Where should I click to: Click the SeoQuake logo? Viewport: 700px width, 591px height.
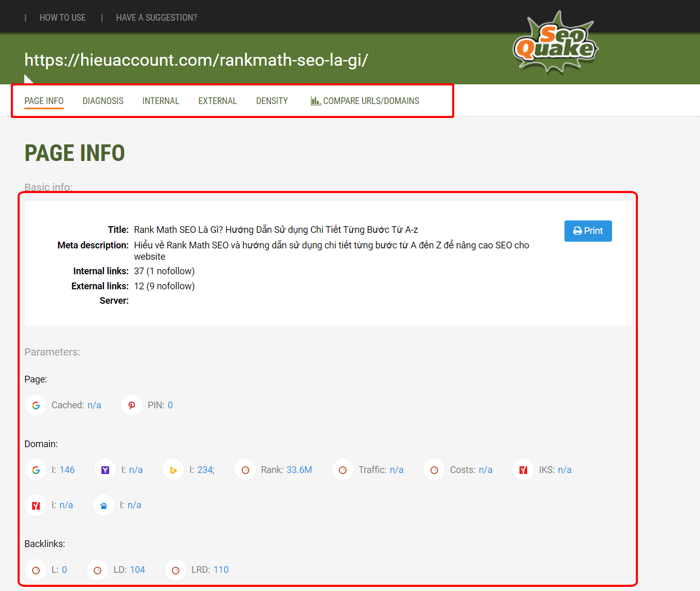click(x=556, y=42)
